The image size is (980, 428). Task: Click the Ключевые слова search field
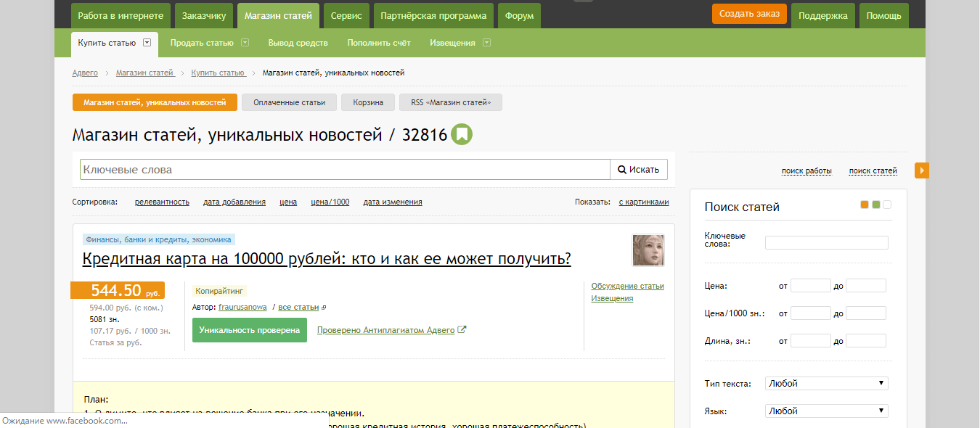(345, 170)
